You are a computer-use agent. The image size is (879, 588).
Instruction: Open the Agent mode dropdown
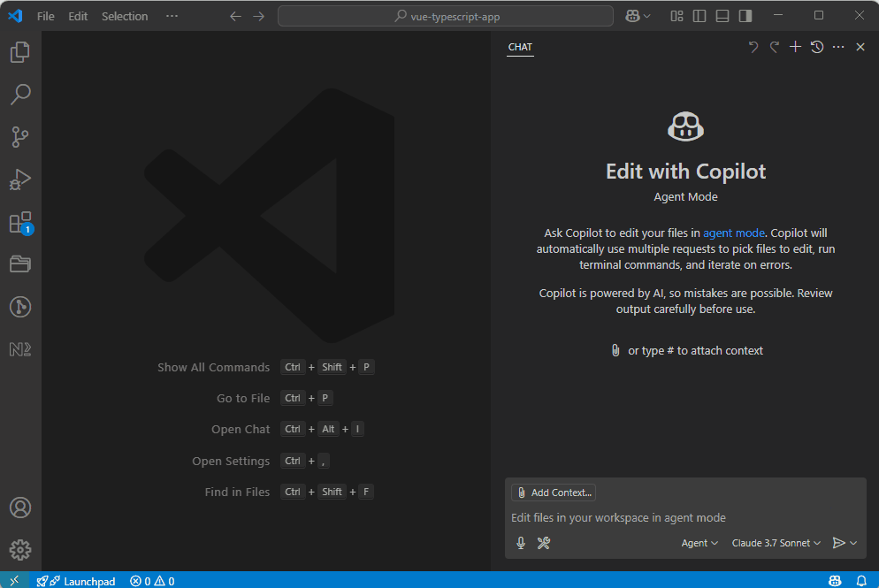click(699, 543)
